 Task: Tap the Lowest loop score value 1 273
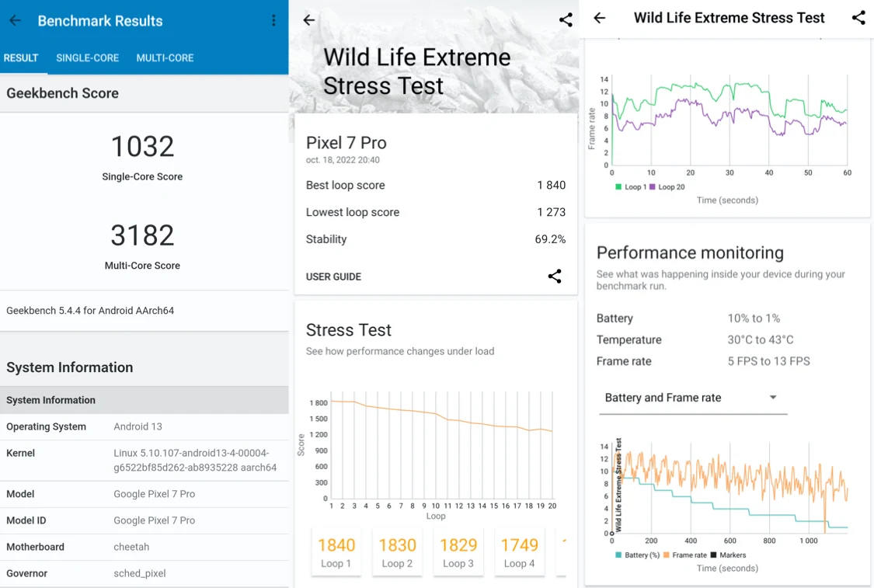[552, 212]
